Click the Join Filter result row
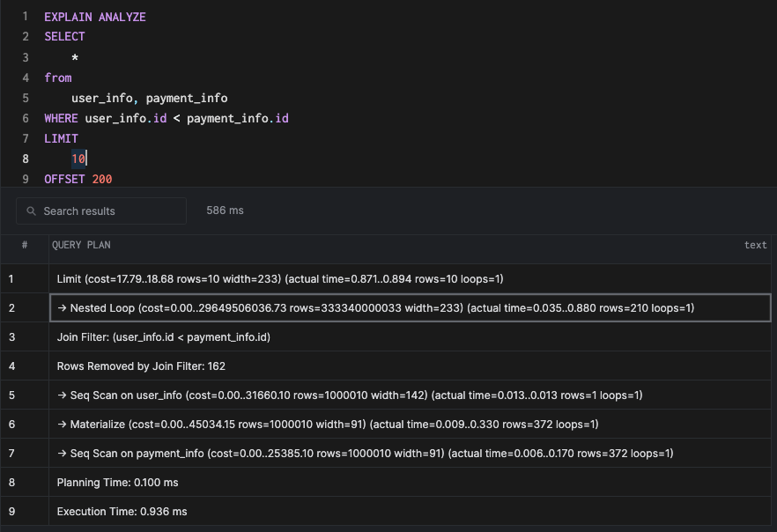The image size is (777, 532). pos(164,336)
